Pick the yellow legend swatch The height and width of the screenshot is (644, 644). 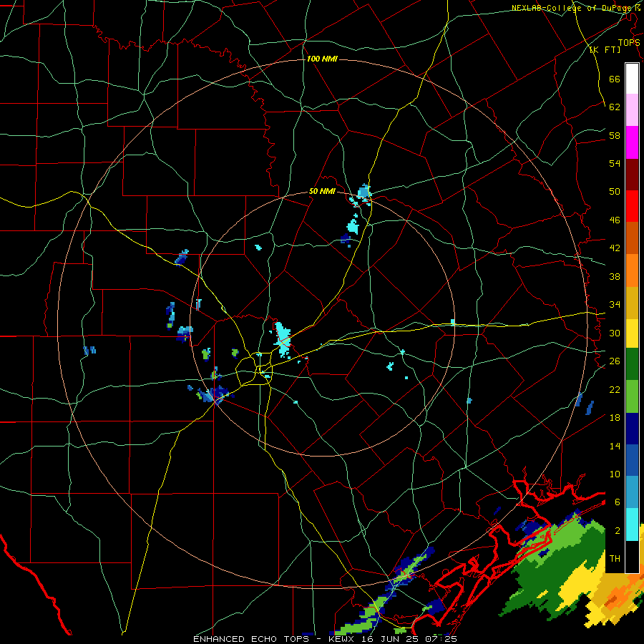[x=632, y=333]
